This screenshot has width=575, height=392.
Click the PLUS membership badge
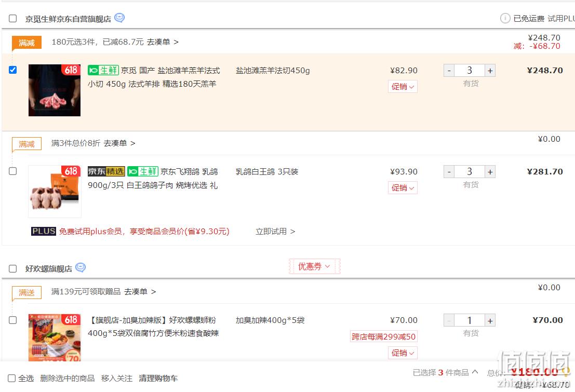[43, 231]
